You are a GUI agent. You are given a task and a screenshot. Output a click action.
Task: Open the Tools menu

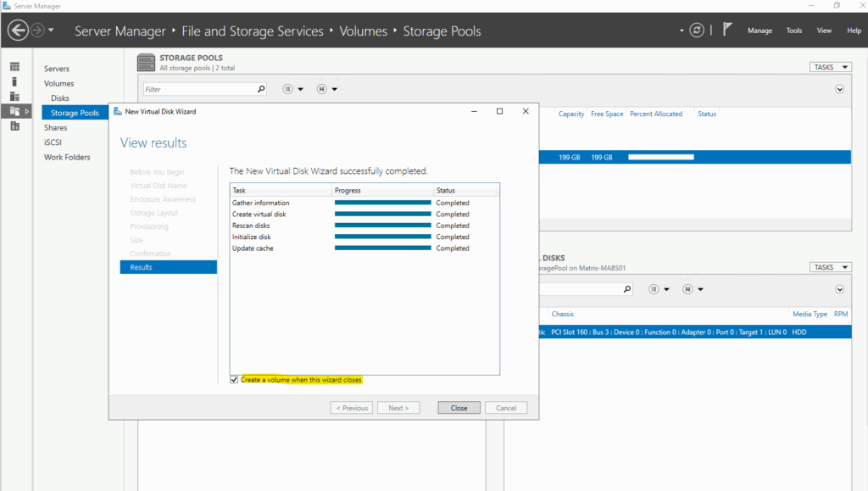(793, 31)
